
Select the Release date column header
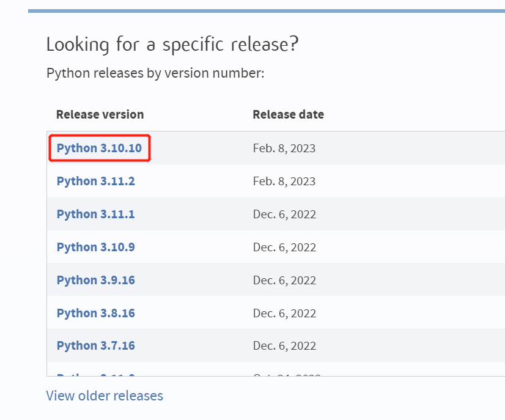pos(288,114)
